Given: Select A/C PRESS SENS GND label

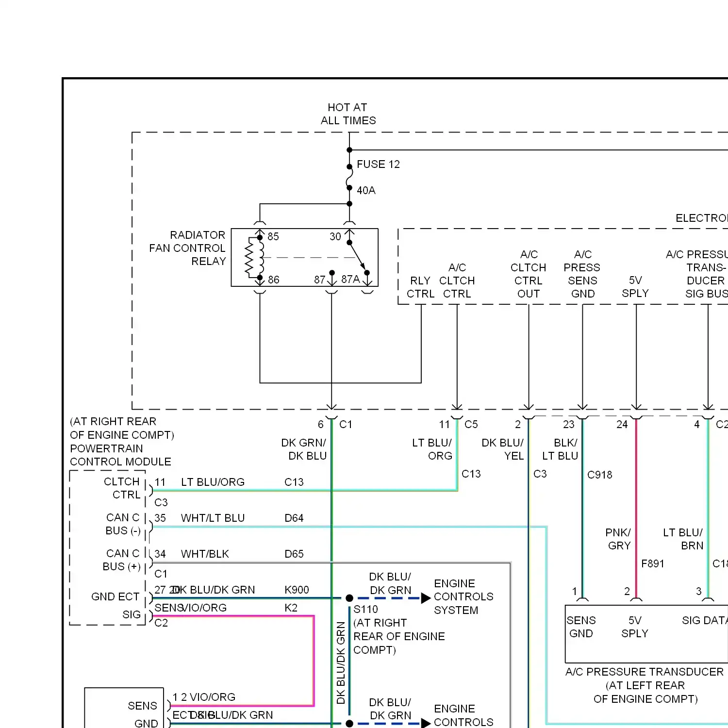Looking at the screenshot, I should [x=582, y=274].
